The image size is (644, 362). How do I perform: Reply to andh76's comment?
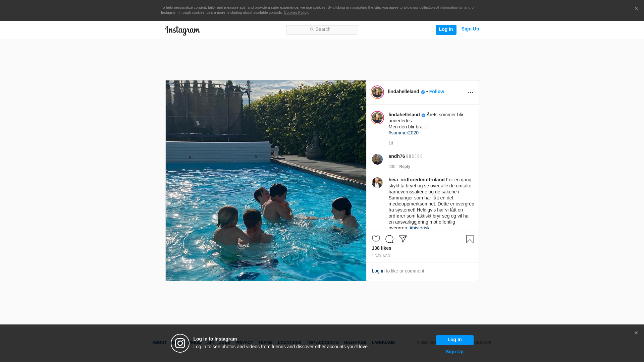(x=405, y=167)
